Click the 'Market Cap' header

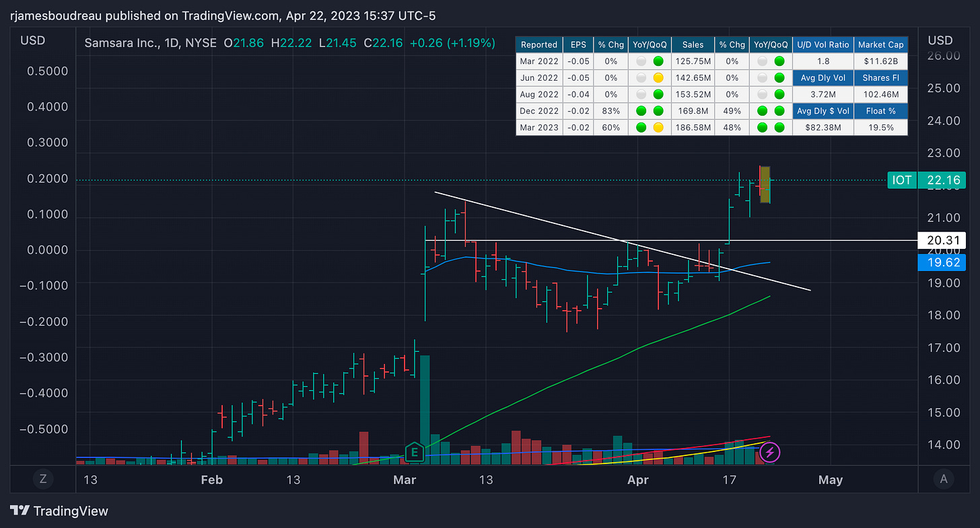880,44
